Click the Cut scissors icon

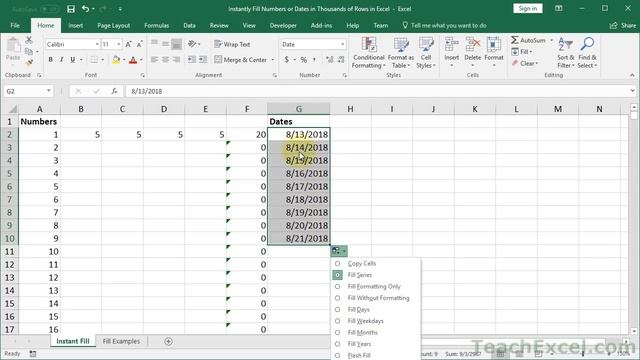pyautogui.click(x=29, y=40)
